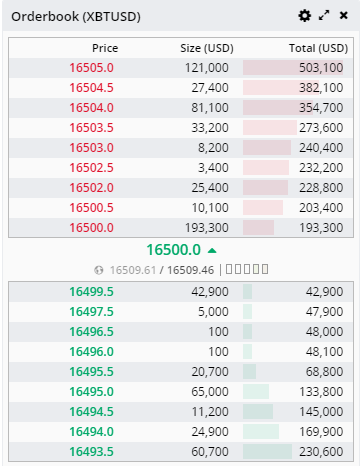Select size 65,000 in bid rows
Viewport: 361px width, 466px height.
[x=210, y=392]
